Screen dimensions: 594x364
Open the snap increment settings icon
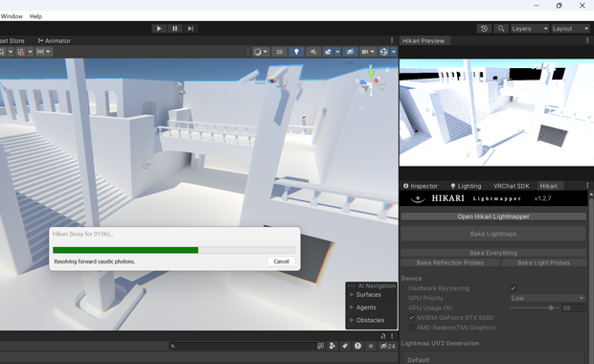point(40,52)
